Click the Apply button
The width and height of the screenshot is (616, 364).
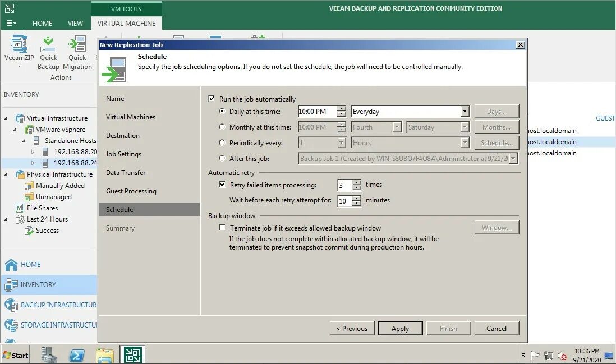pos(400,328)
